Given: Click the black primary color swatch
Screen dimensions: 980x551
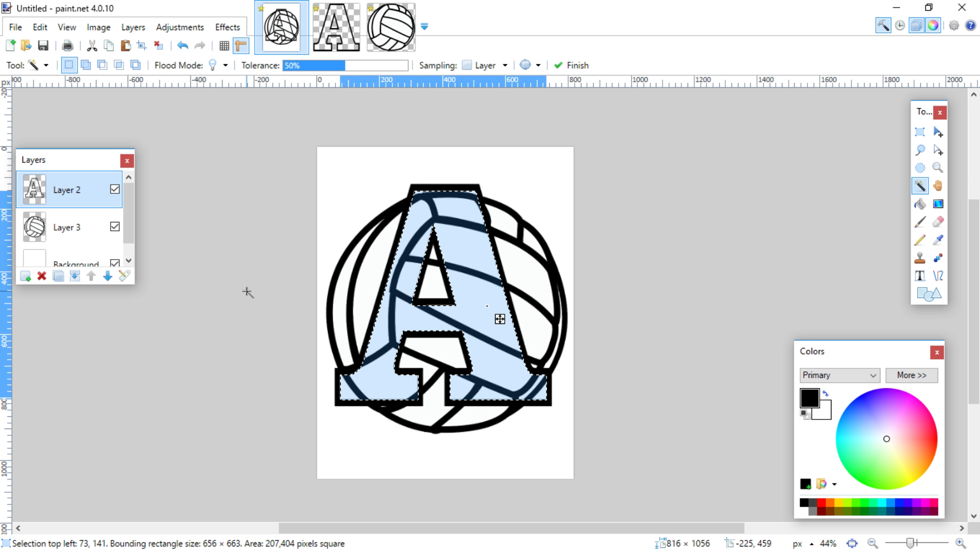Looking at the screenshot, I should [x=809, y=398].
